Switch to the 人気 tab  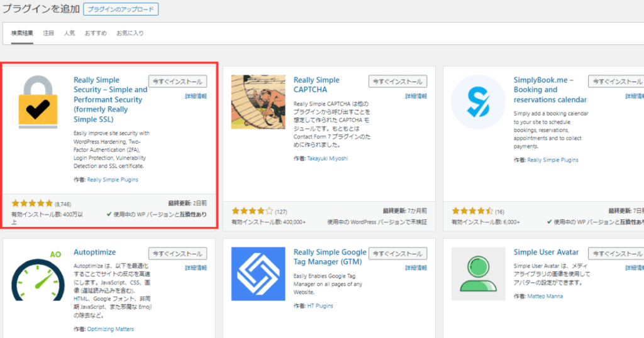pos(69,33)
